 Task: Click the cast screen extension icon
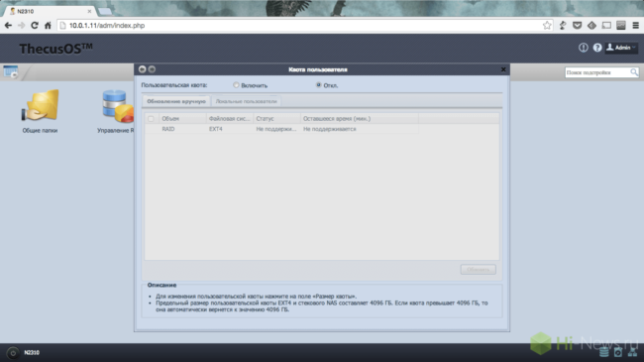pos(606,26)
